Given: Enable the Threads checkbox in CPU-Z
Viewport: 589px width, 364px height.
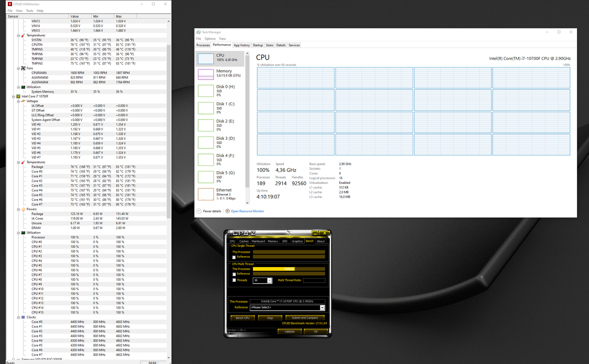Looking at the screenshot, I should click(x=234, y=280).
